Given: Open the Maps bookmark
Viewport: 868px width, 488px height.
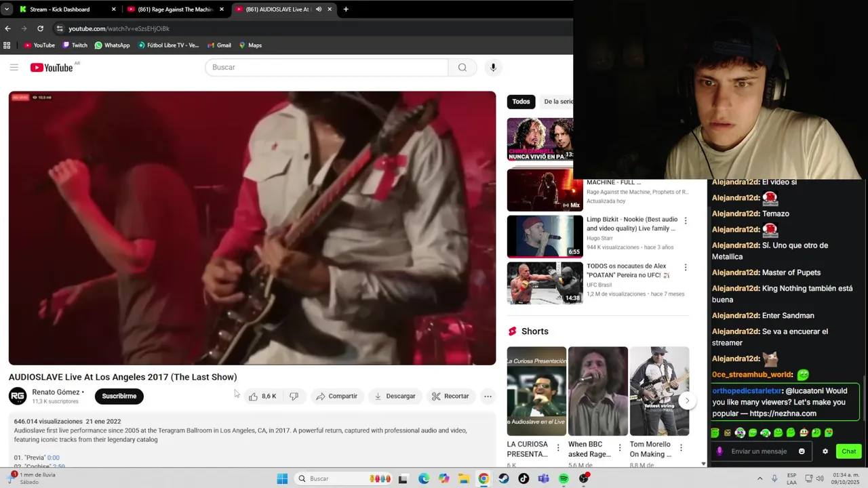Looking at the screenshot, I should point(250,45).
